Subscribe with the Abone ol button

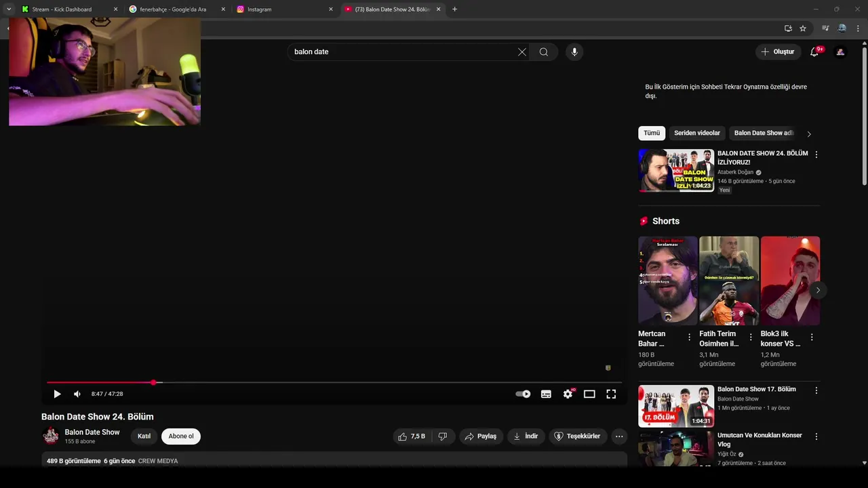181,436
